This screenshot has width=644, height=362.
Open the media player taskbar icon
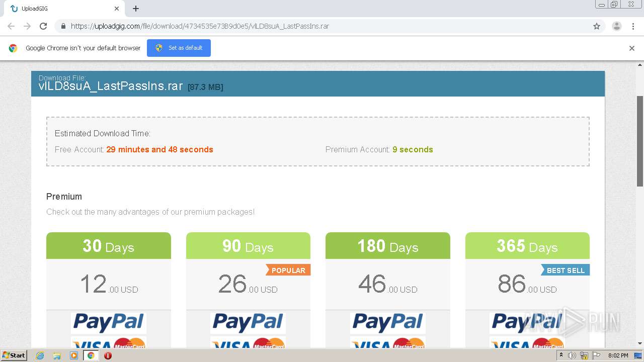(x=74, y=355)
